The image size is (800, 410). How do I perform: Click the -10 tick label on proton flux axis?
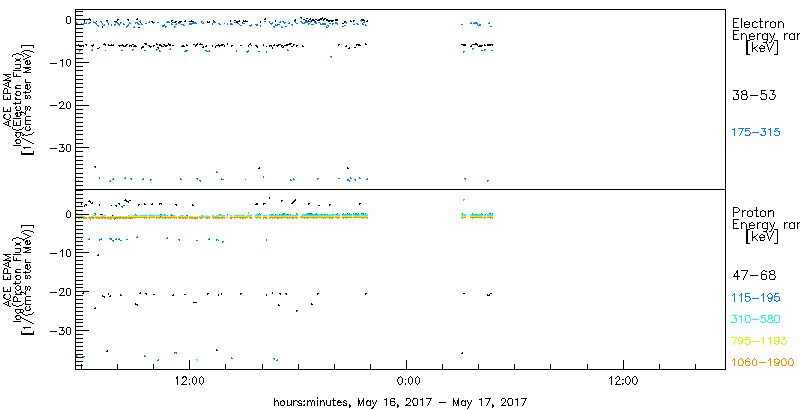pyautogui.click(x=63, y=253)
